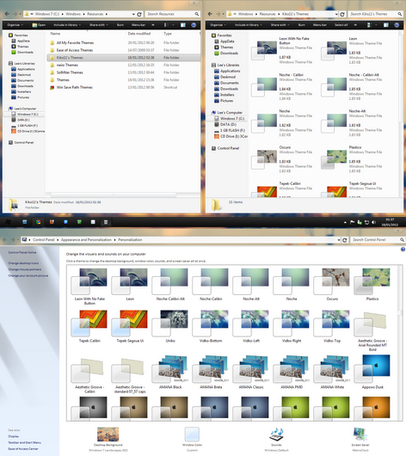The image size is (406, 456).
Task: Click Burn in the Resources window toolbar
Action: (x=120, y=25)
